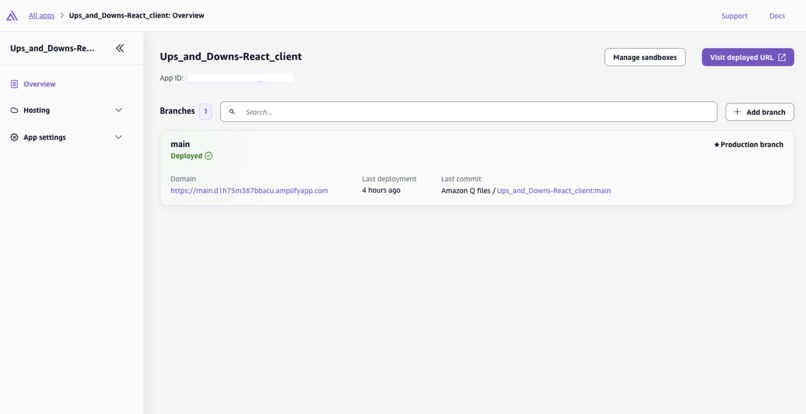Click the '4 hours ago' deployment time
The width and height of the screenshot is (806, 414).
point(381,190)
